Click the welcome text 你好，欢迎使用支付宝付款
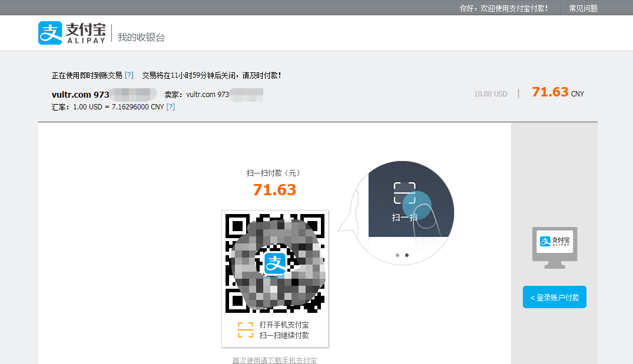 [504, 8]
